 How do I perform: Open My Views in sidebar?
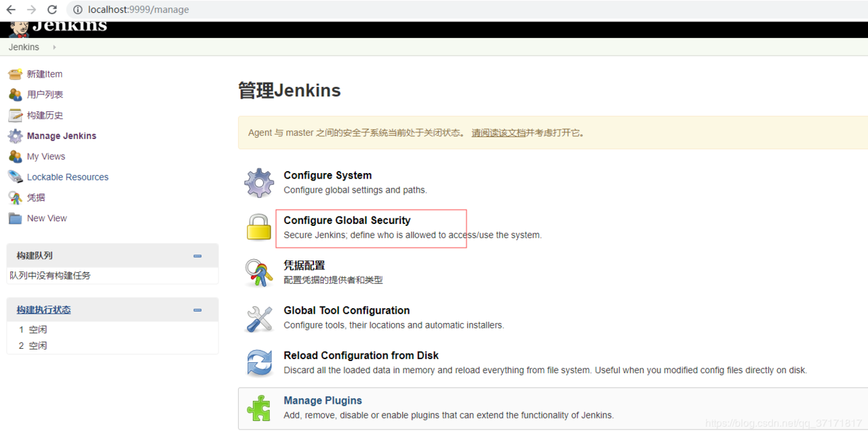[46, 156]
